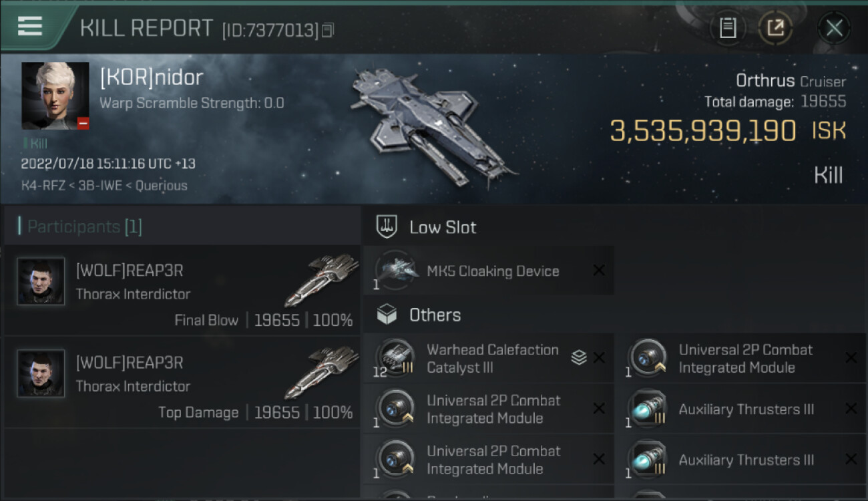Copy the kill report ID
This screenshot has height=501, width=868.
[327, 30]
